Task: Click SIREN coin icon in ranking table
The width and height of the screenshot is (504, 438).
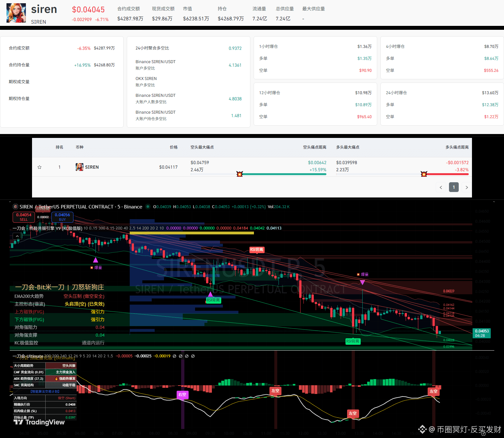Action: (x=79, y=167)
